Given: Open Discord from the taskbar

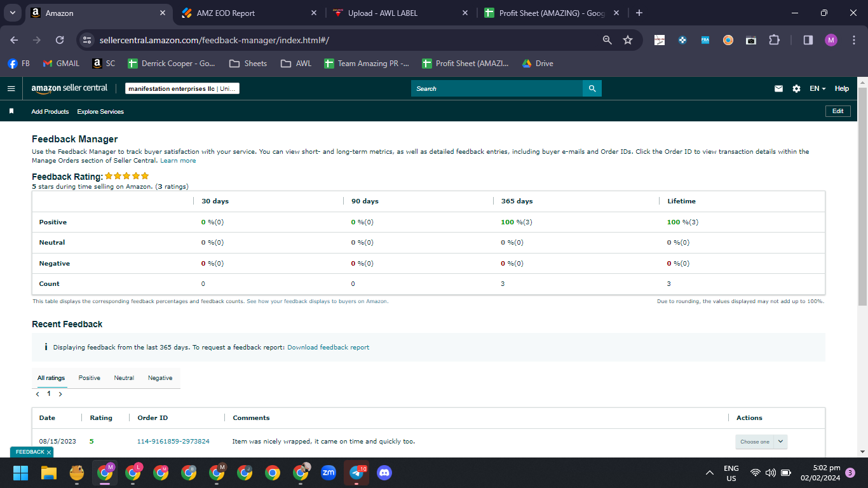Looking at the screenshot, I should click(x=384, y=473).
